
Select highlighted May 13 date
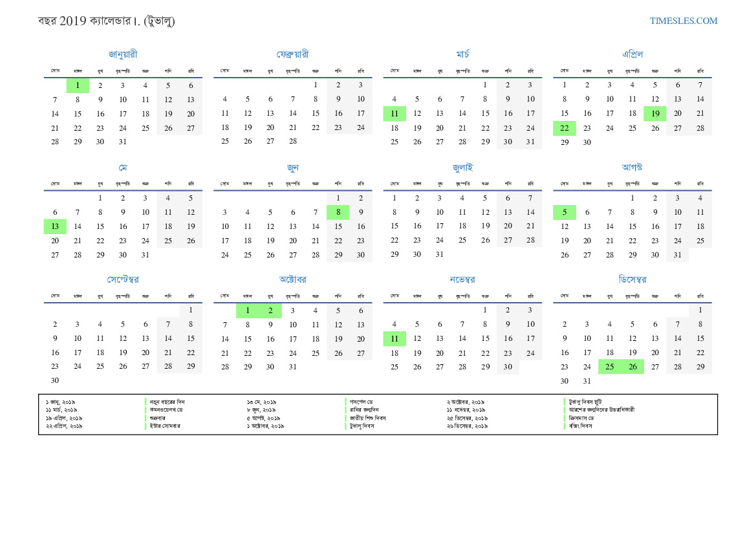pos(55,226)
